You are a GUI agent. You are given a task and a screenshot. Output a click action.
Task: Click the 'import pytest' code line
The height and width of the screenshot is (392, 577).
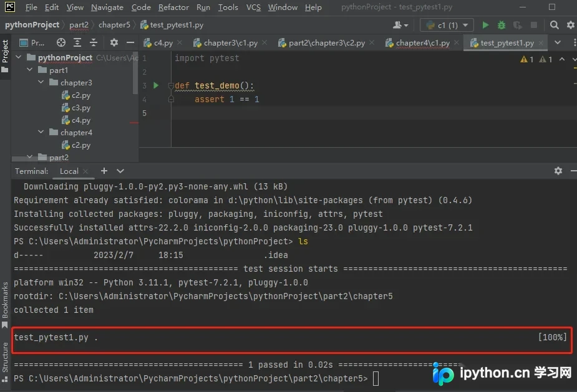tap(207, 58)
